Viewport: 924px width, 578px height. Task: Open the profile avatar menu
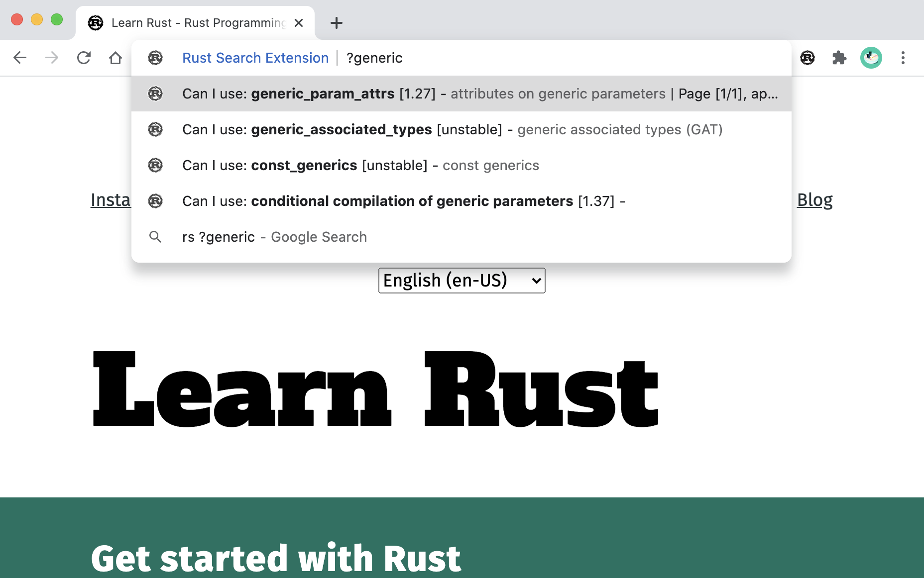click(x=871, y=58)
